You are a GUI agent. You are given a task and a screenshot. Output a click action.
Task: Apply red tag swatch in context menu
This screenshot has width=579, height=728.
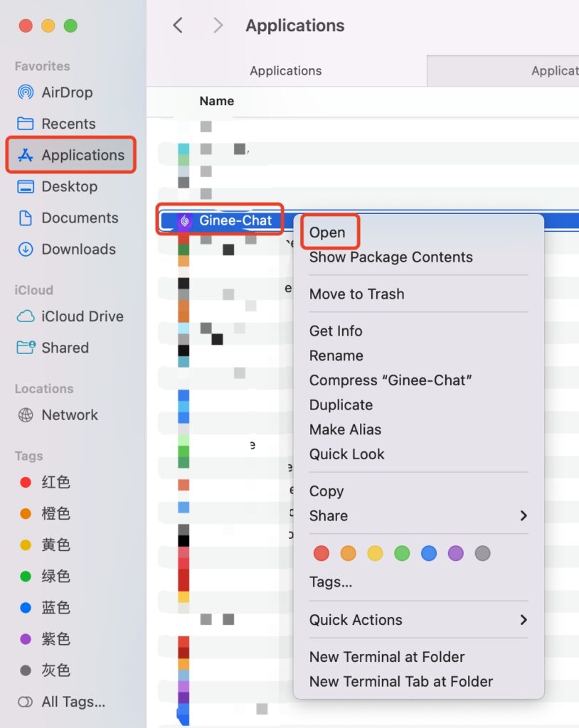click(x=321, y=553)
